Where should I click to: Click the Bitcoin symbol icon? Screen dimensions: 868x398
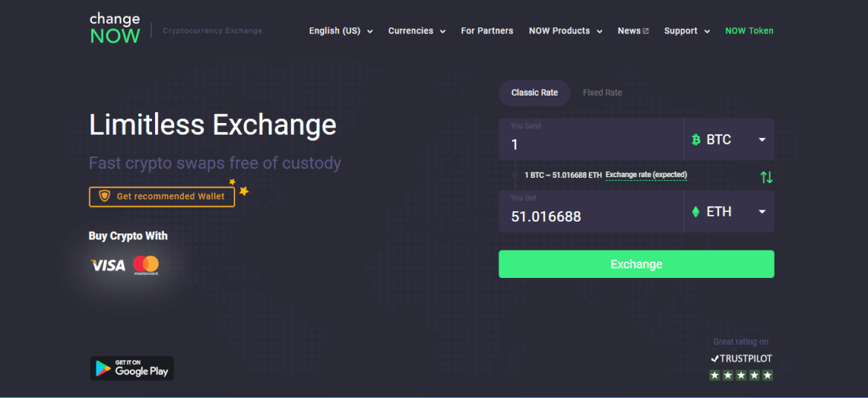[696, 139]
